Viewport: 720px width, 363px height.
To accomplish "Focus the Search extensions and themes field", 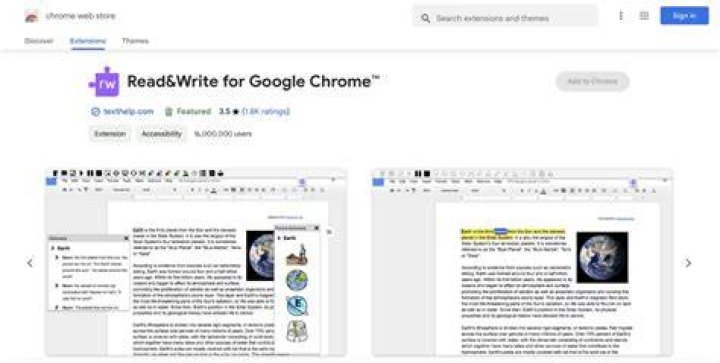I will pyautogui.click(x=505, y=18).
